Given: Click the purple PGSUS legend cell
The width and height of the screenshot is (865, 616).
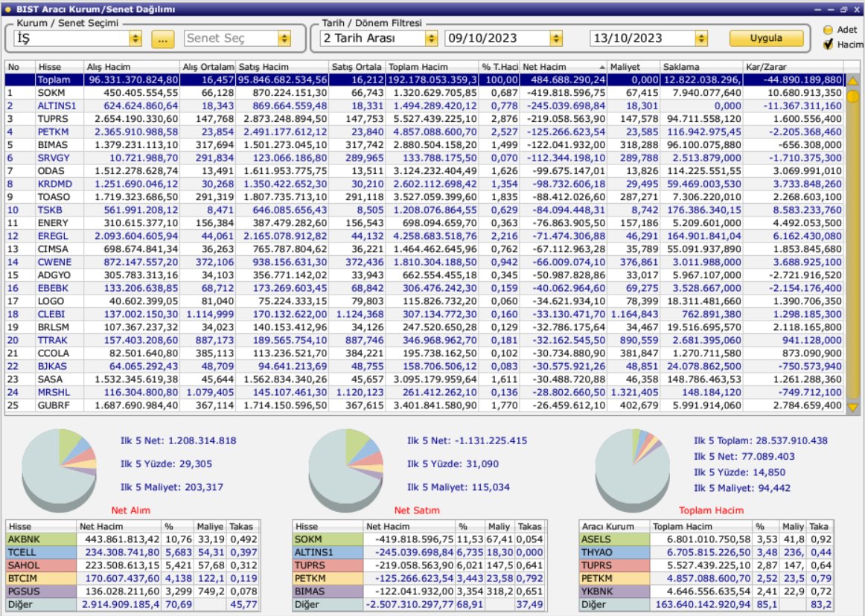Looking at the screenshot, I should tap(42, 591).
